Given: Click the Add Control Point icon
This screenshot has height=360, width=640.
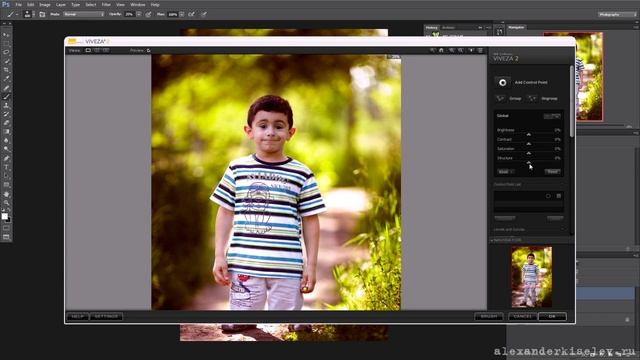Looking at the screenshot, I should click(502, 82).
